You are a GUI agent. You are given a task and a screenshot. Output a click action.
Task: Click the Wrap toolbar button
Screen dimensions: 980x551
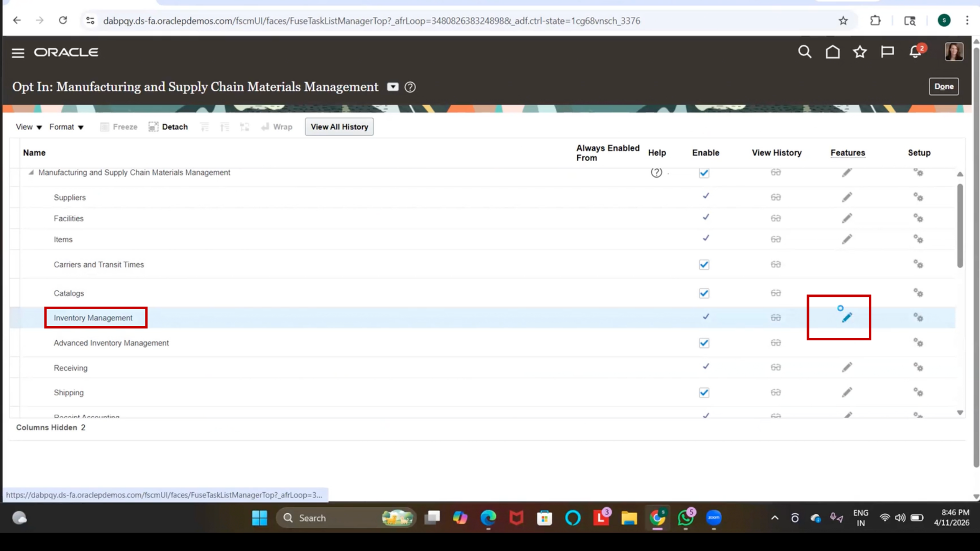tap(276, 127)
